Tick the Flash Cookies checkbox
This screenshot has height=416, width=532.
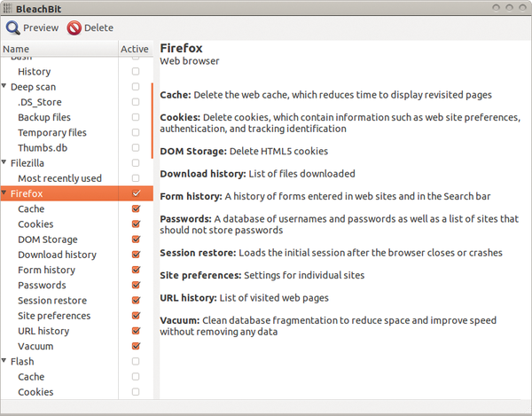tap(136, 392)
